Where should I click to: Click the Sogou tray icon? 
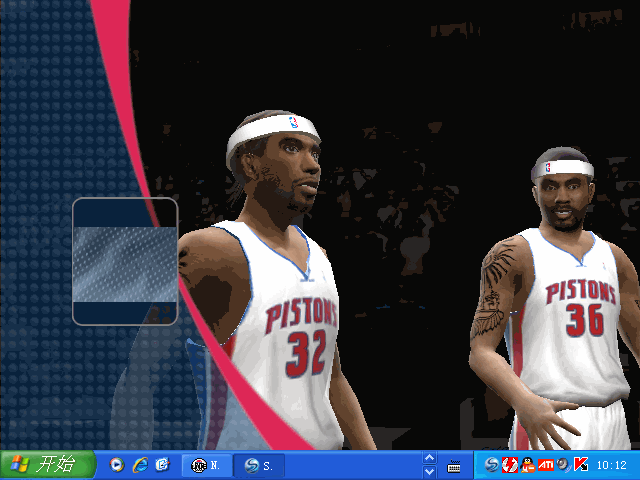[x=491, y=464]
